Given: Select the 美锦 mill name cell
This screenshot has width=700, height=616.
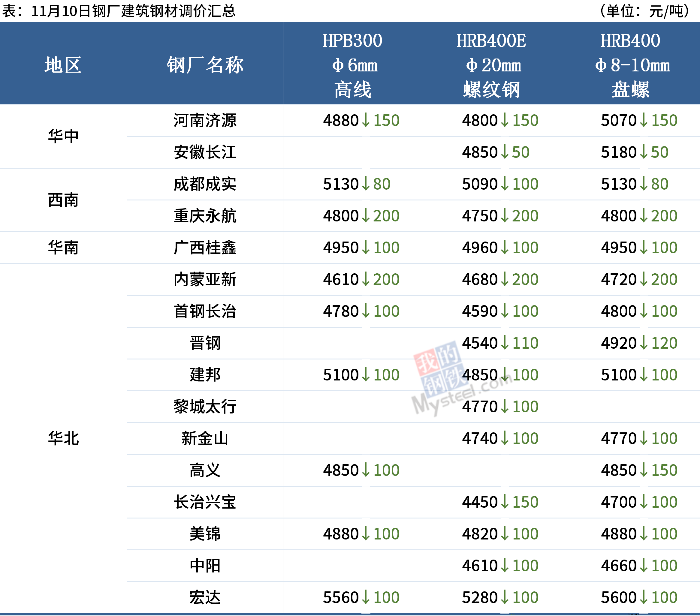Looking at the screenshot, I should pos(205,534).
